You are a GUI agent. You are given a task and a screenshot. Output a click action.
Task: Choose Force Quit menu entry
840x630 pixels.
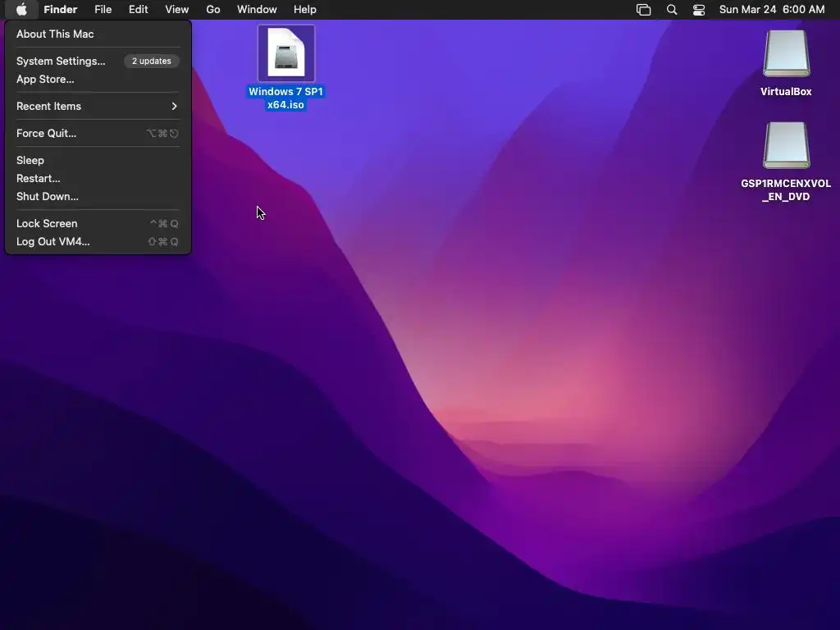tap(98, 134)
